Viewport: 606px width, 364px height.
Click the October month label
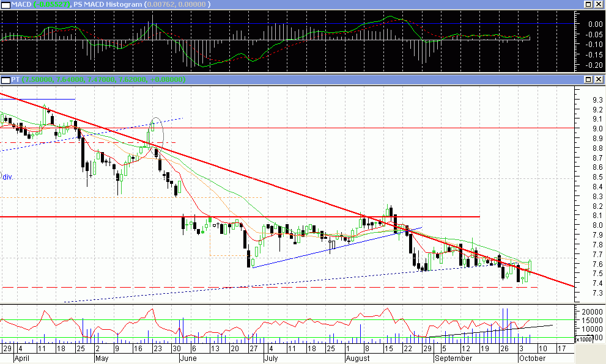point(532,359)
